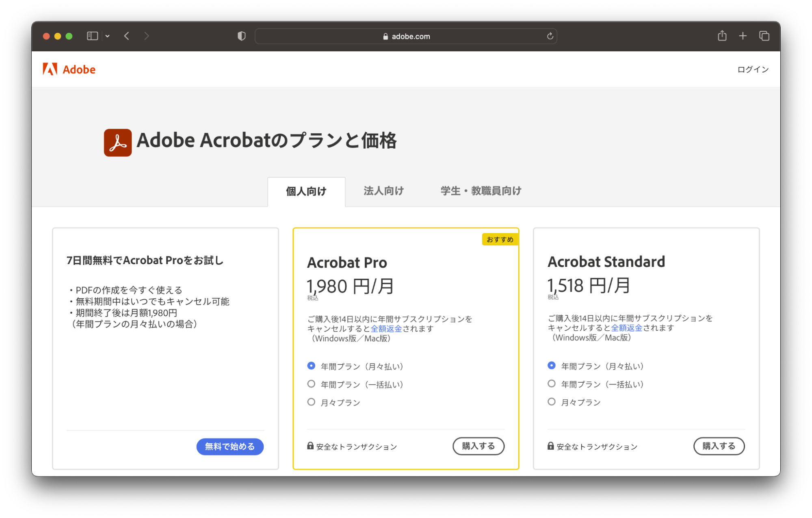Toggle the Safari sidebar icon
This screenshot has width=812, height=518.
(x=93, y=36)
